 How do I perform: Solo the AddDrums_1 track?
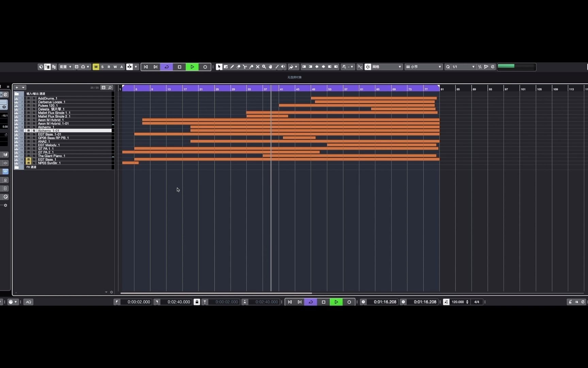[34, 98]
